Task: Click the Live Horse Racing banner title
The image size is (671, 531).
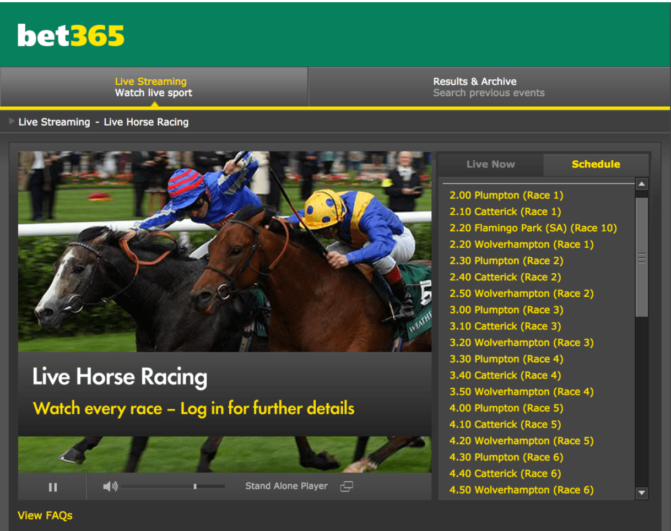Action: (120, 377)
